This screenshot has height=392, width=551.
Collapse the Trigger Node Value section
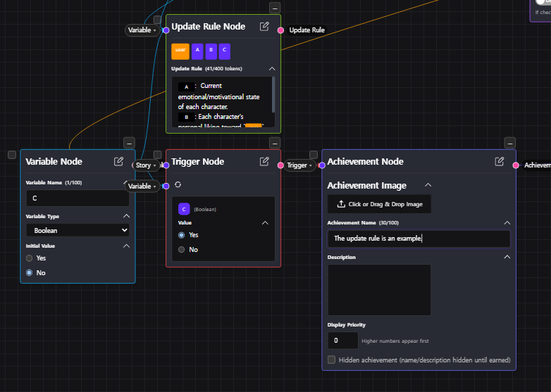pos(266,223)
